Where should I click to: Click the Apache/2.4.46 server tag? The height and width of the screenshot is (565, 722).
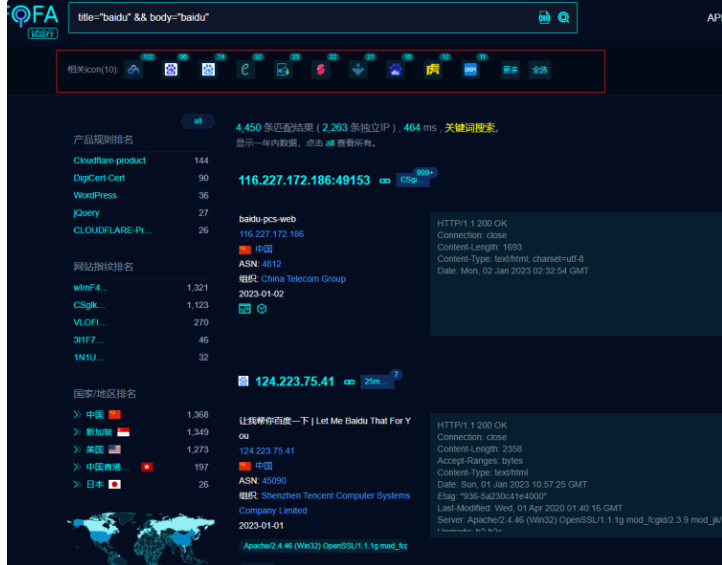tap(325, 546)
